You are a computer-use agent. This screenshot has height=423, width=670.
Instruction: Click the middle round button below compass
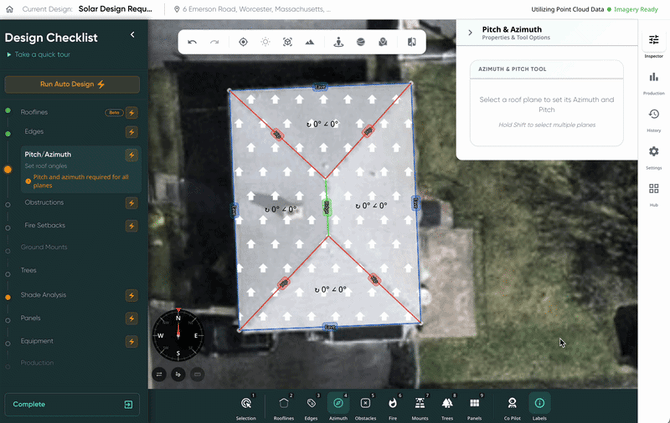[178, 375]
